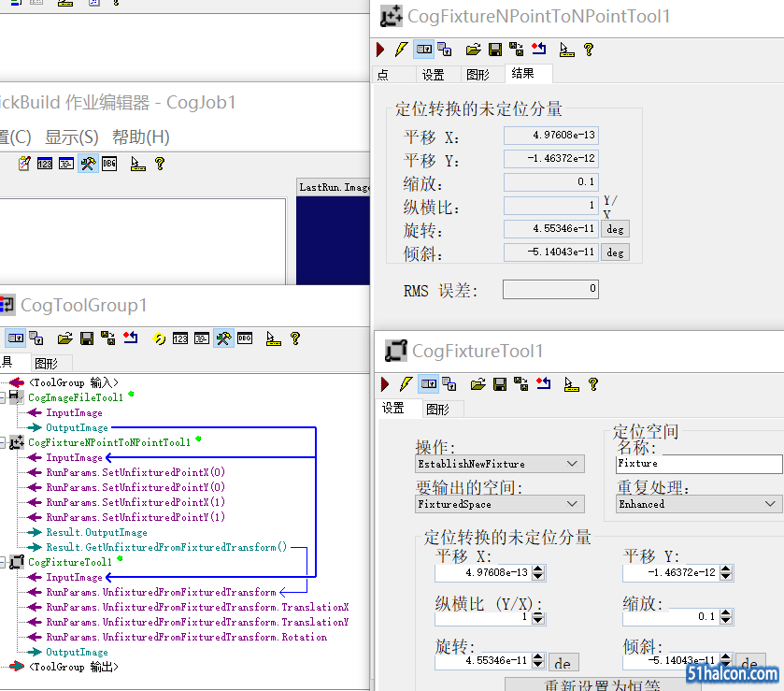
Task: Select Result.GetUnfixturedFromFixturedTransform() terminal
Action: coord(166,547)
